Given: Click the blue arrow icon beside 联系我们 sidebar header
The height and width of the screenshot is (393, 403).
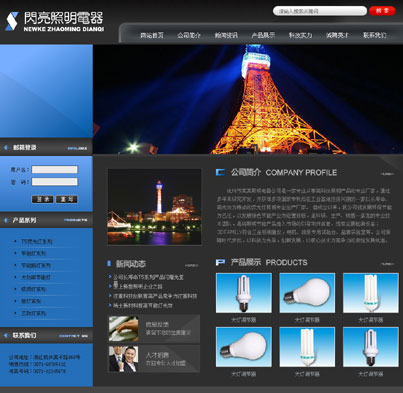Looking at the screenshot, I should (6, 335).
